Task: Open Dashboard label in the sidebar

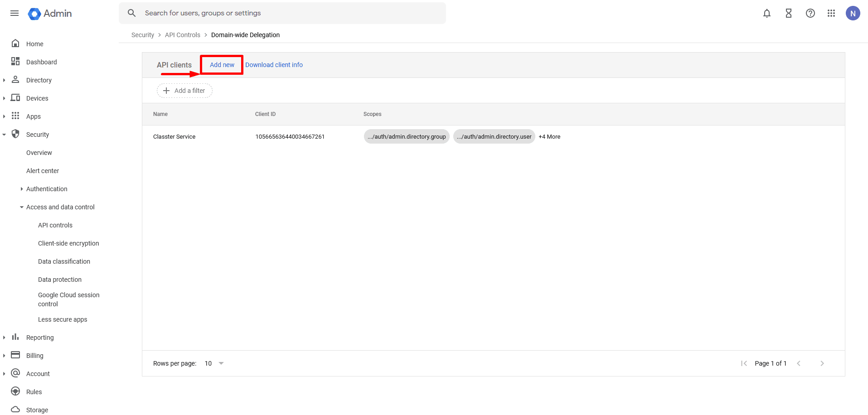Action: (42, 62)
